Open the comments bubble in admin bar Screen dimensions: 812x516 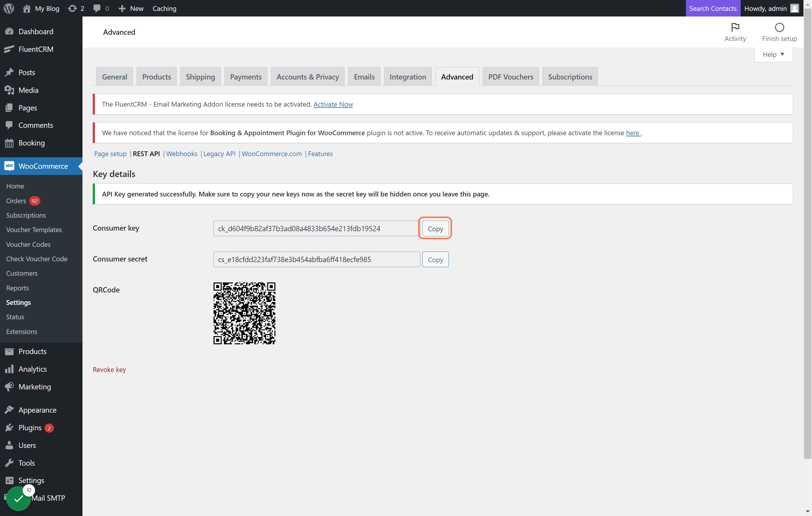pos(97,9)
